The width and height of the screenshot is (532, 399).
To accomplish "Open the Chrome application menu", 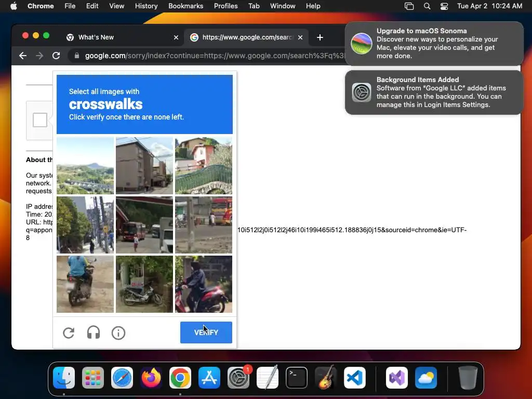I will pos(41,6).
